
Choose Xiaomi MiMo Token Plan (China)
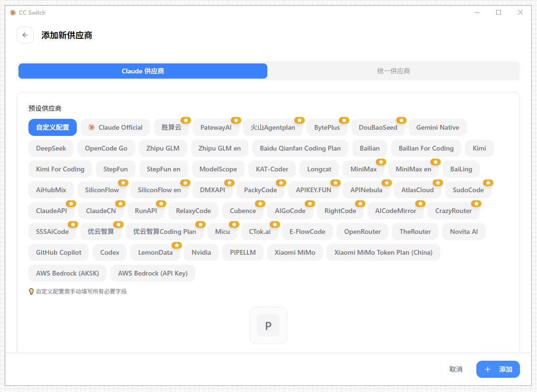pyautogui.click(x=383, y=252)
